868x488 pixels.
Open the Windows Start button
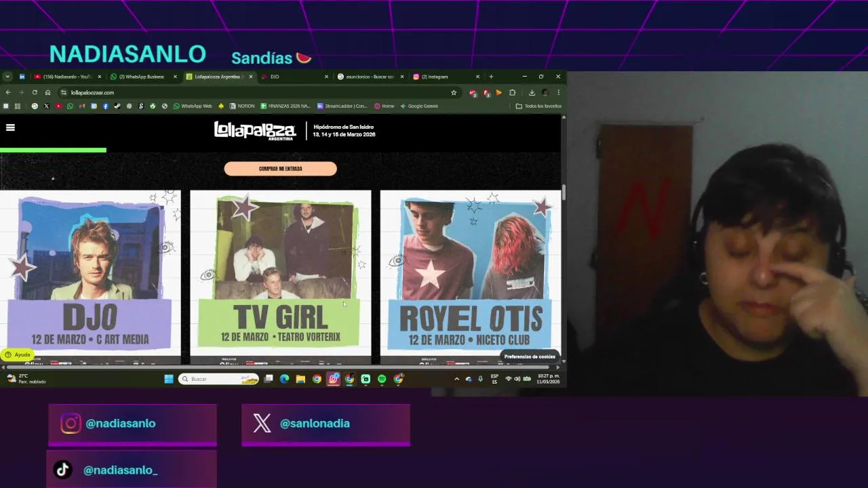(x=169, y=379)
